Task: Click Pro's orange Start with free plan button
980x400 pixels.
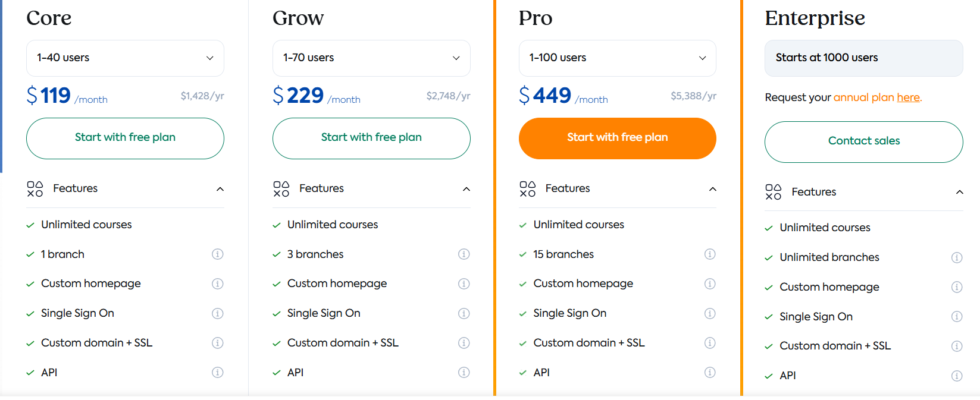Action: [x=618, y=138]
